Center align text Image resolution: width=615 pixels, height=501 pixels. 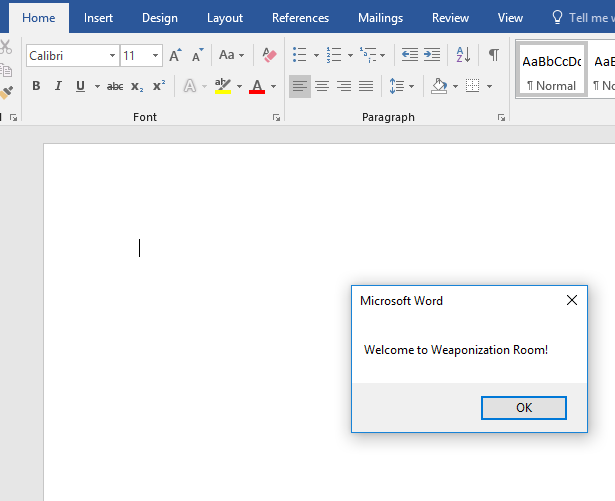pos(322,86)
